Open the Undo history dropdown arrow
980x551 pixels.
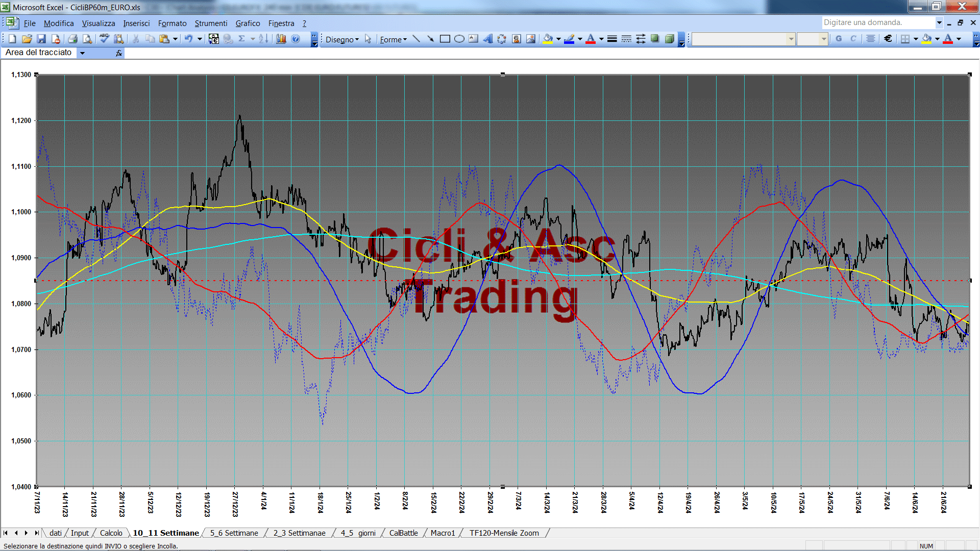coord(200,39)
